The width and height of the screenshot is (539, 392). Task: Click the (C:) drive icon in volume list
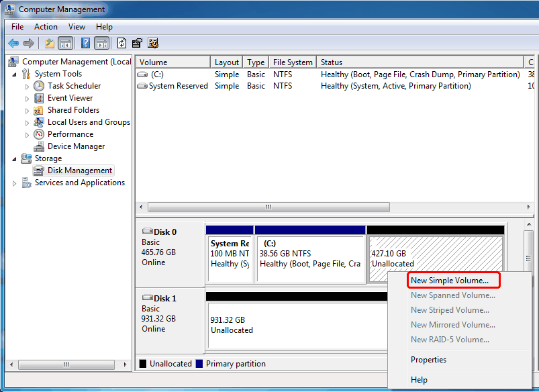(142, 75)
